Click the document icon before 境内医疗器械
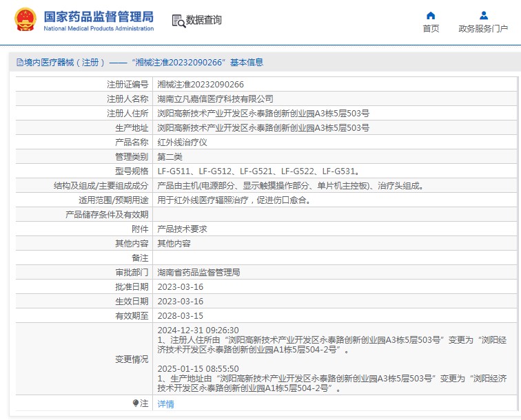The width and height of the screenshot is (521, 420). [19, 63]
